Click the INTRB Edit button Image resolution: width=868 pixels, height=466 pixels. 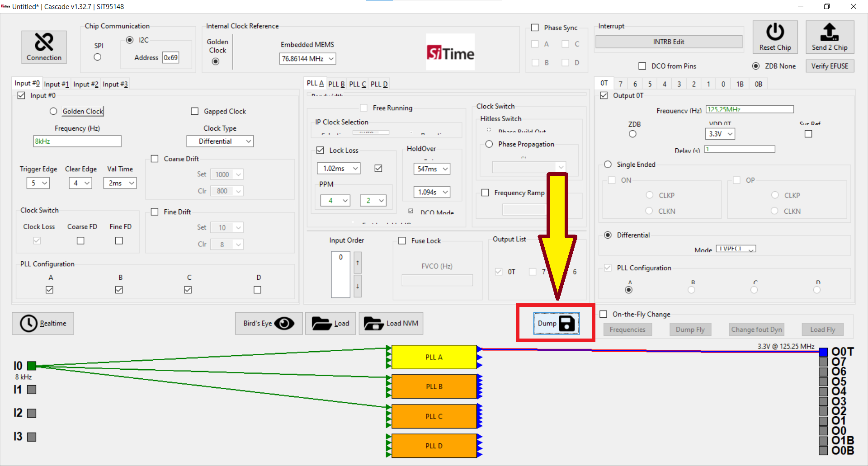(669, 42)
